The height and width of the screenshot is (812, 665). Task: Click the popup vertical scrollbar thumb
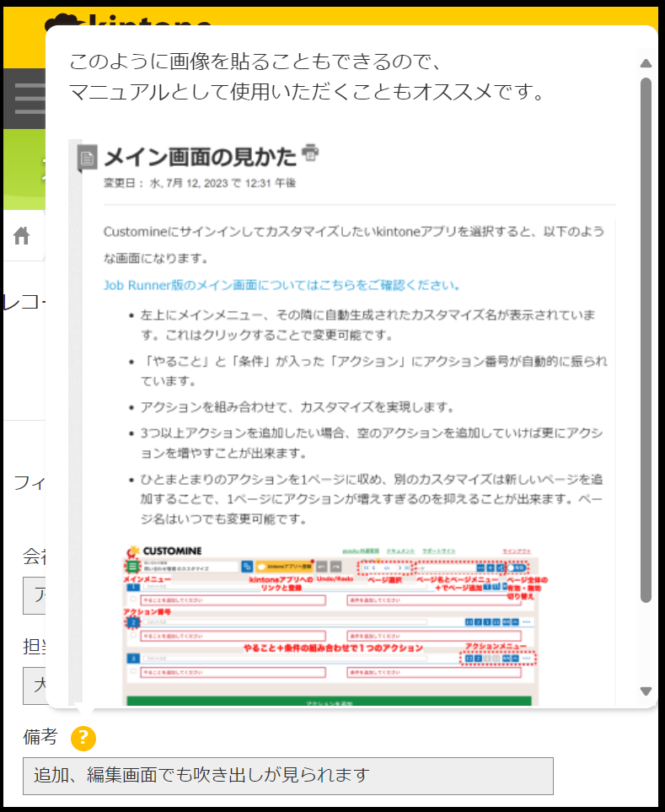(x=646, y=341)
